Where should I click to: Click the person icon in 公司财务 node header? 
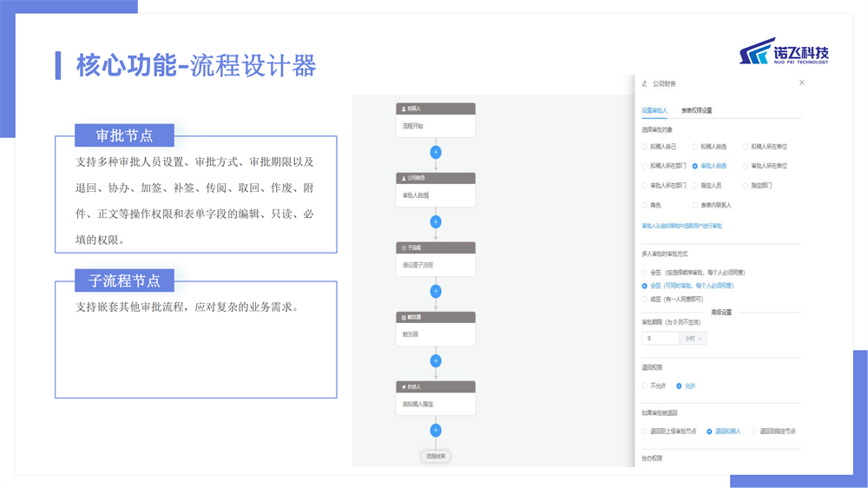click(x=404, y=178)
